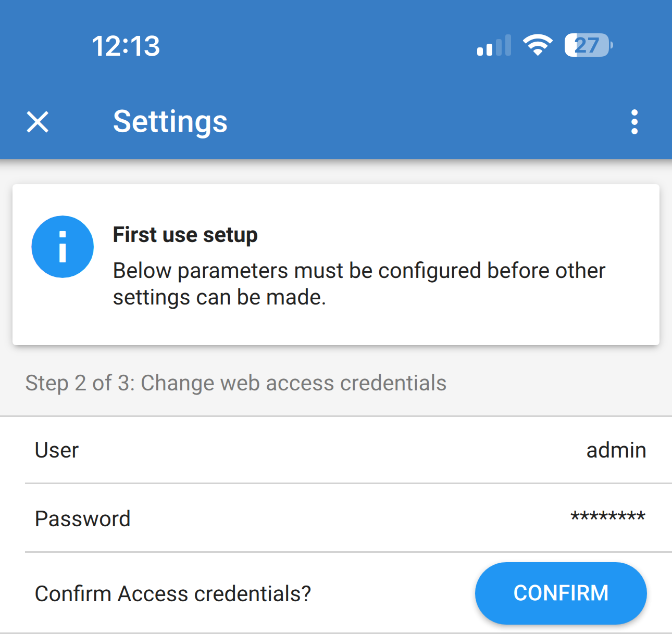Tap the 12:13 clock in status bar
672x634 pixels.
[126, 46]
